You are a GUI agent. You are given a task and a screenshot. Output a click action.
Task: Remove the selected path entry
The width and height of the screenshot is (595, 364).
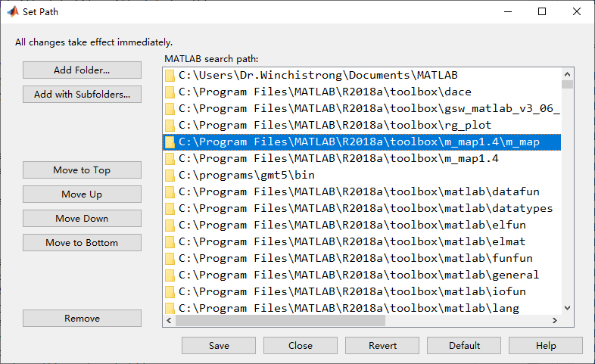coord(82,319)
